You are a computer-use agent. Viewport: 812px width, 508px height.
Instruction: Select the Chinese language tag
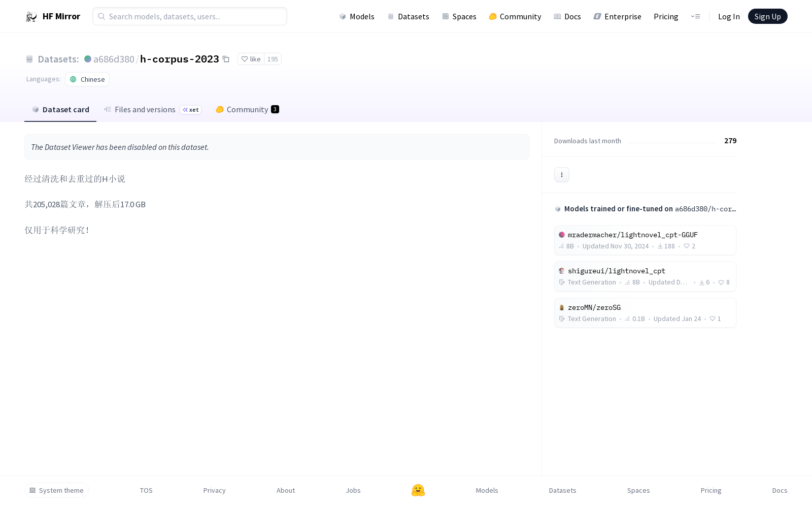pos(87,79)
